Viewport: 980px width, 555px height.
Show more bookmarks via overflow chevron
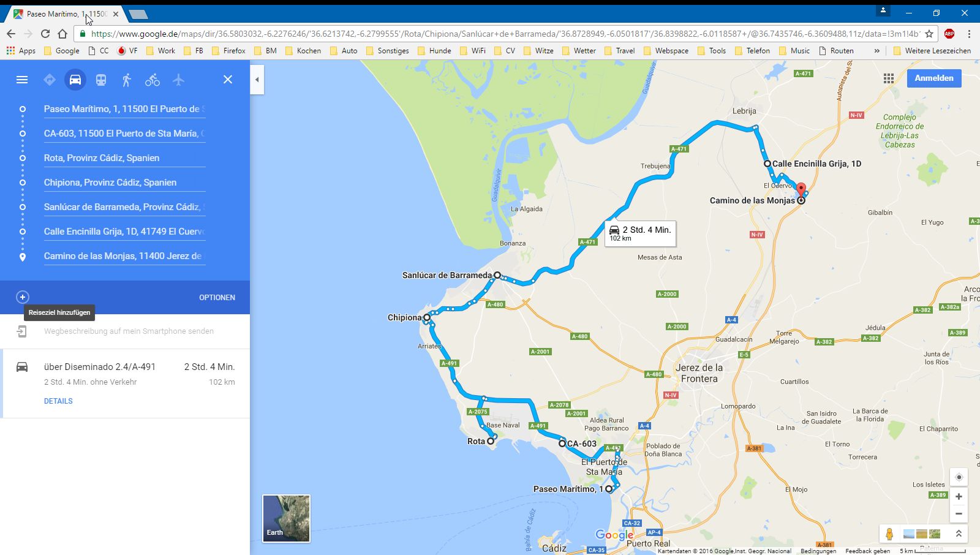[876, 51]
